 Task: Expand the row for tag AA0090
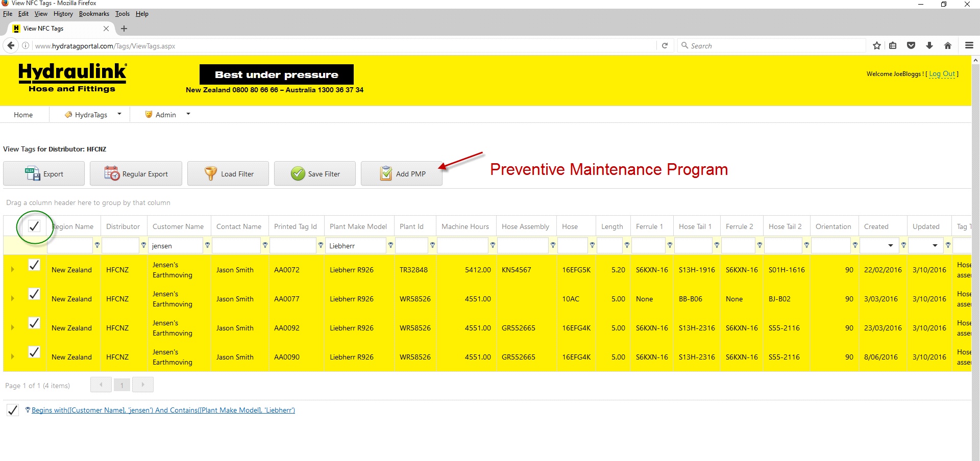(x=13, y=356)
